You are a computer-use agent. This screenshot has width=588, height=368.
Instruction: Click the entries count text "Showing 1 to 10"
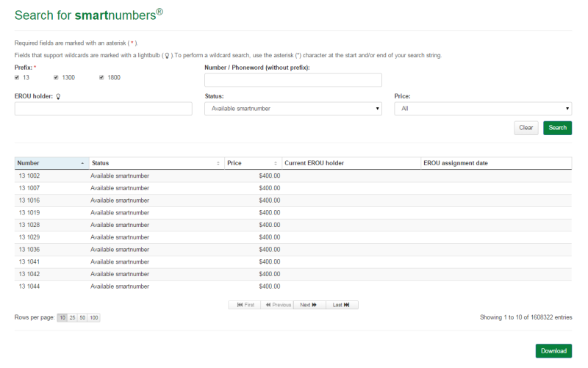501,317
